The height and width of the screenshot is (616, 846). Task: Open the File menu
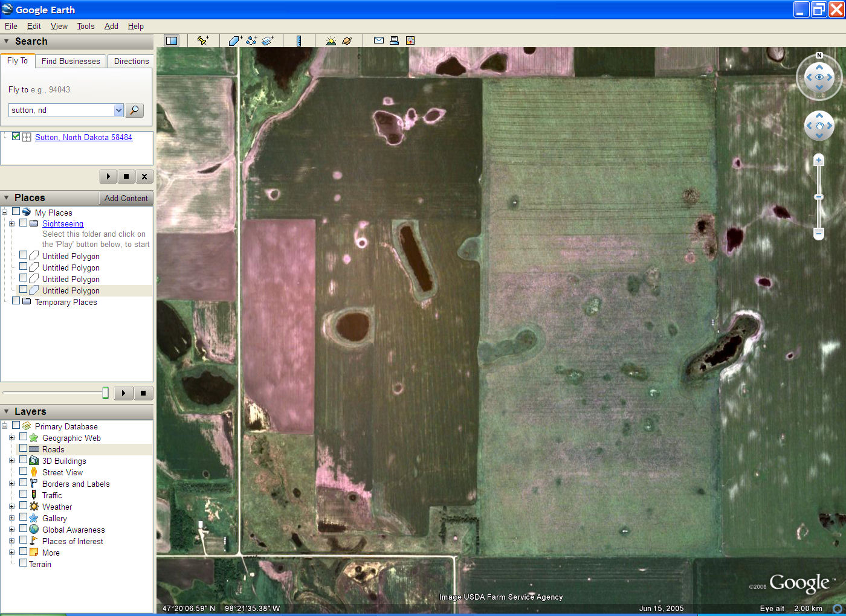11,26
